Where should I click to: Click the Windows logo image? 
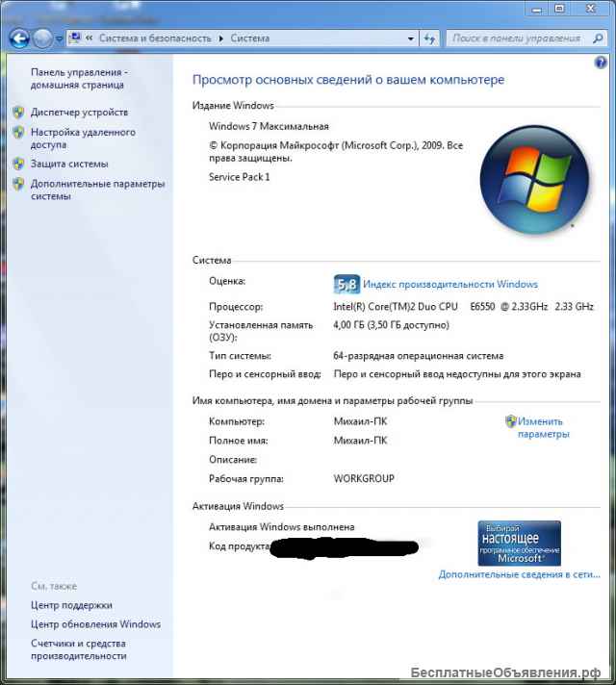(534, 179)
